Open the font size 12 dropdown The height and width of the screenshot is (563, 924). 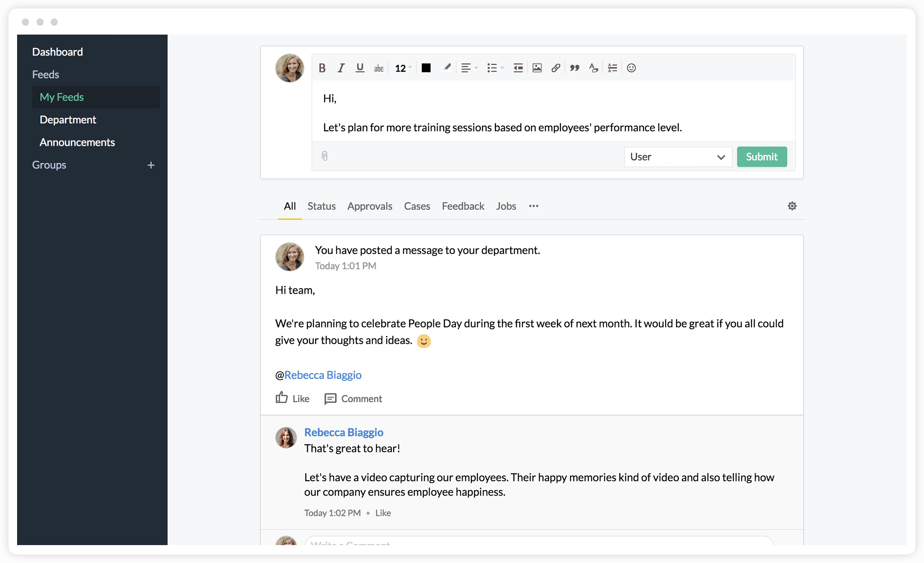click(x=403, y=68)
